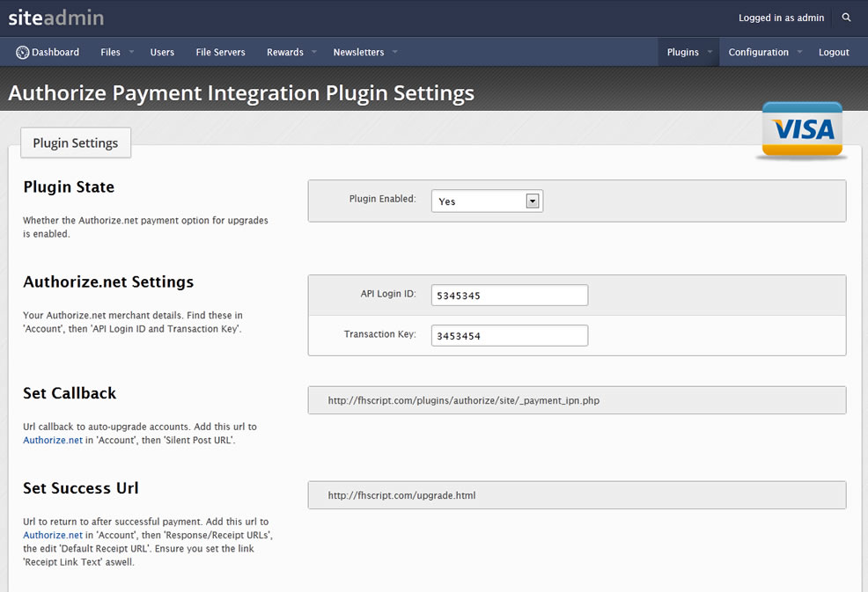This screenshot has width=868, height=592.
Task: Click the Set Callback heading
Action: tap(70, 393)
